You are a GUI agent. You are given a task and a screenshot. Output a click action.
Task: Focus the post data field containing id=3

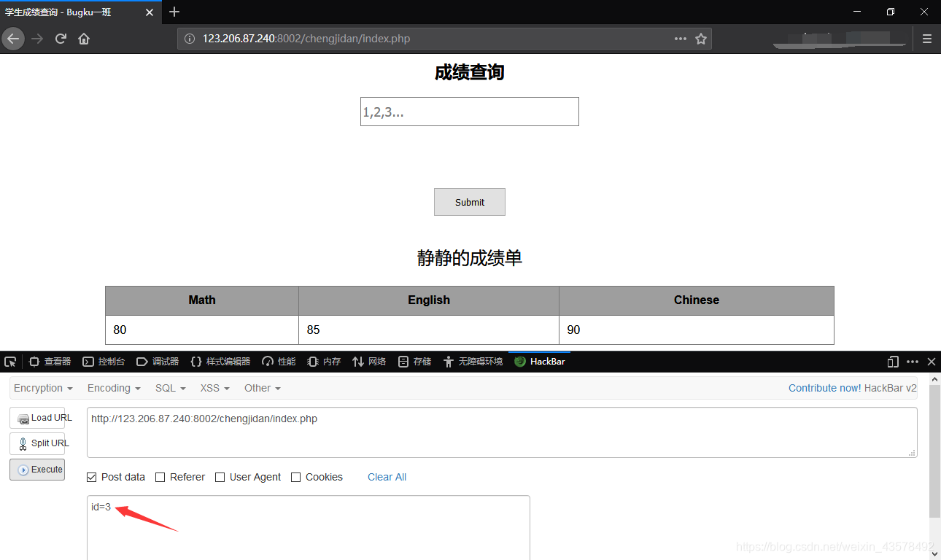click(x=309, y=528)
